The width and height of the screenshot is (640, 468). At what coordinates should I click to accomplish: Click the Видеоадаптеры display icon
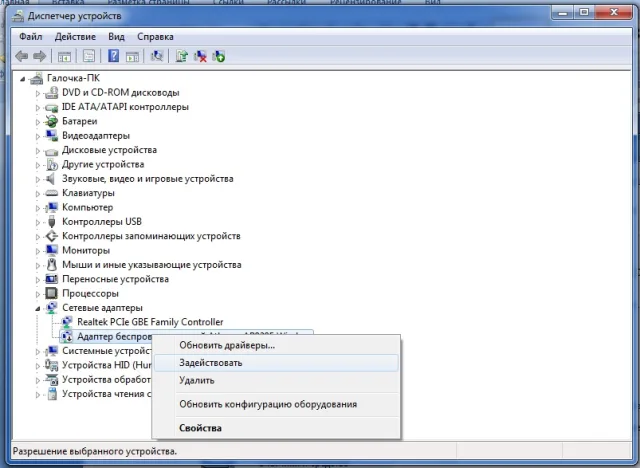(x=51, y=135)
